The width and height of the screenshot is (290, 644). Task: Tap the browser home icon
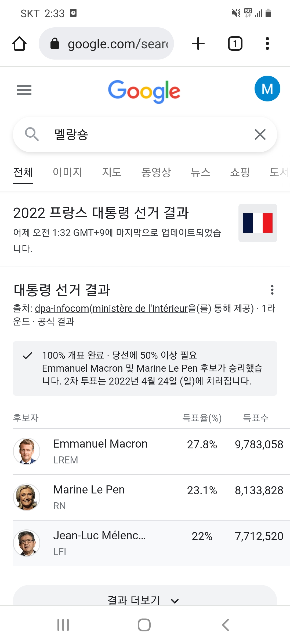(19, 44)
